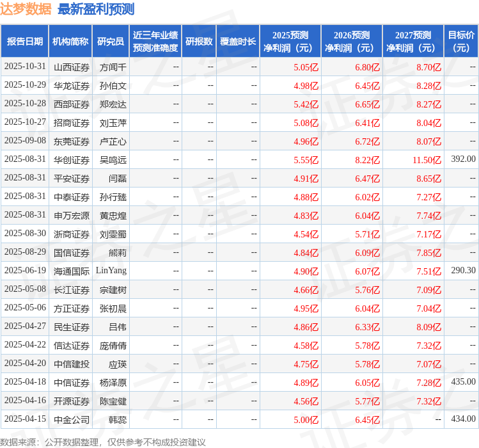The height and width of the screenshot is (448, 479).
Task: Click the 达梦数据 title text
Action: pyautogui.click(x=26, y=9)
